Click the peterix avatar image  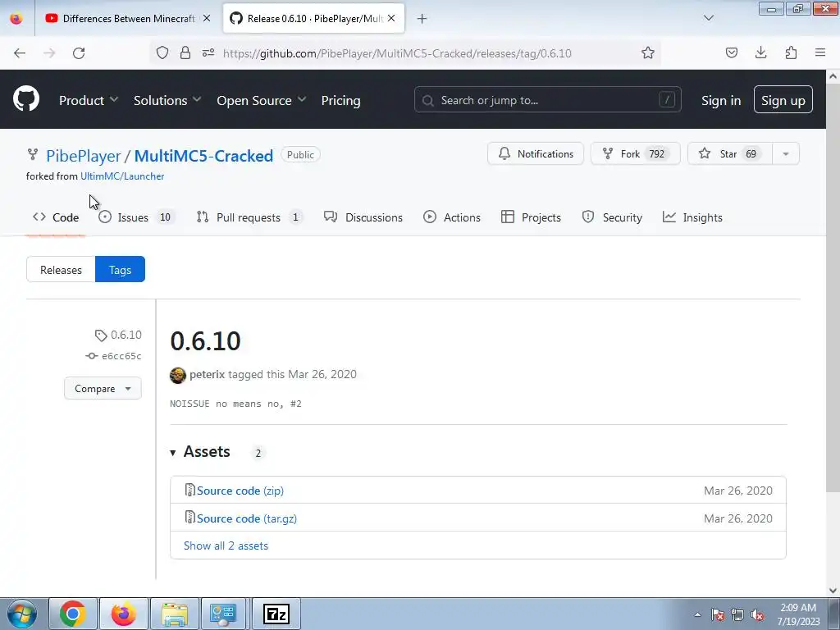[178, 375]
